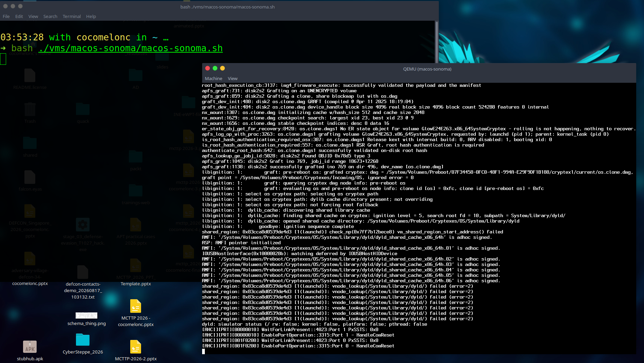
Task: Click the macos-sonoma.sh script path in terminal
Action: 131,49
